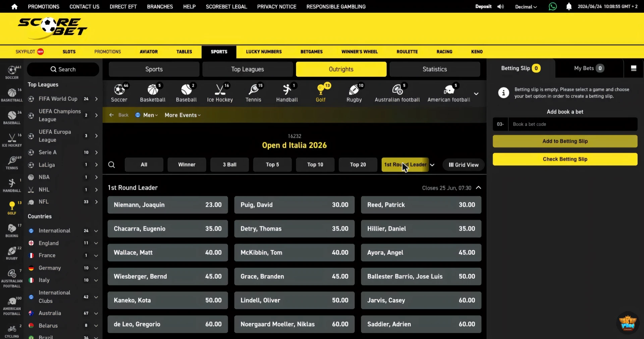The width and height of the screenshot is (644, 339).
Task: Open the My Bets tab
Action: (589, 68)
